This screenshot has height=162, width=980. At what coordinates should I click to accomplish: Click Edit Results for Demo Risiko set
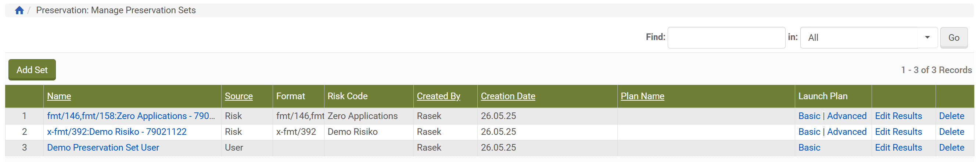[898, 132]
